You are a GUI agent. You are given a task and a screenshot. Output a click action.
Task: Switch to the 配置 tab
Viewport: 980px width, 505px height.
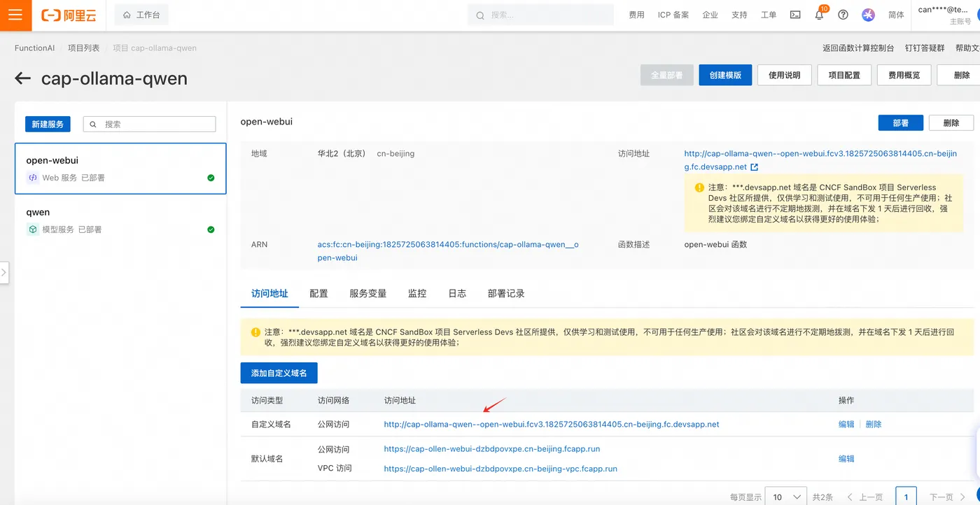point(318,294)
